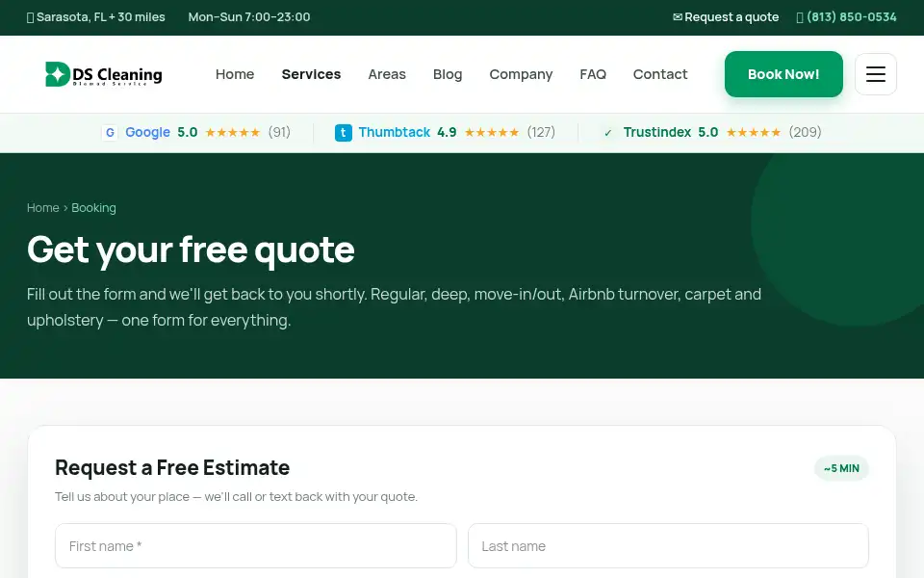Click Trustindex's star rating

[753, 133]
